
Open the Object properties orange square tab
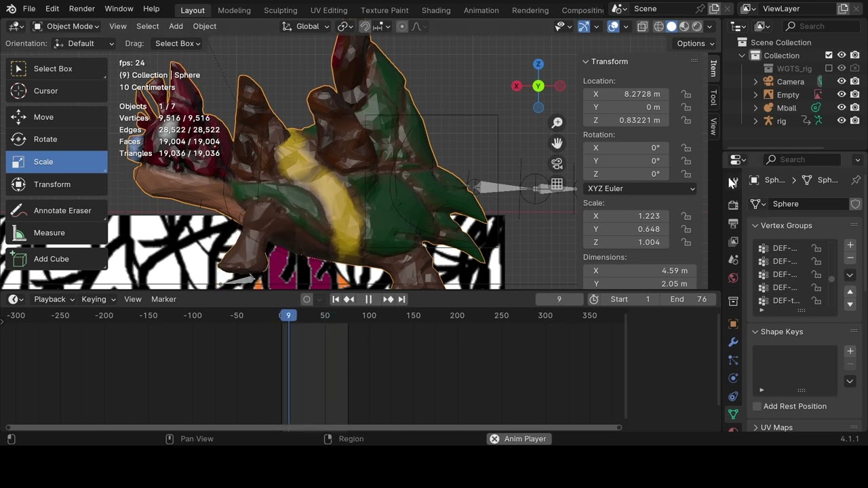733,324
